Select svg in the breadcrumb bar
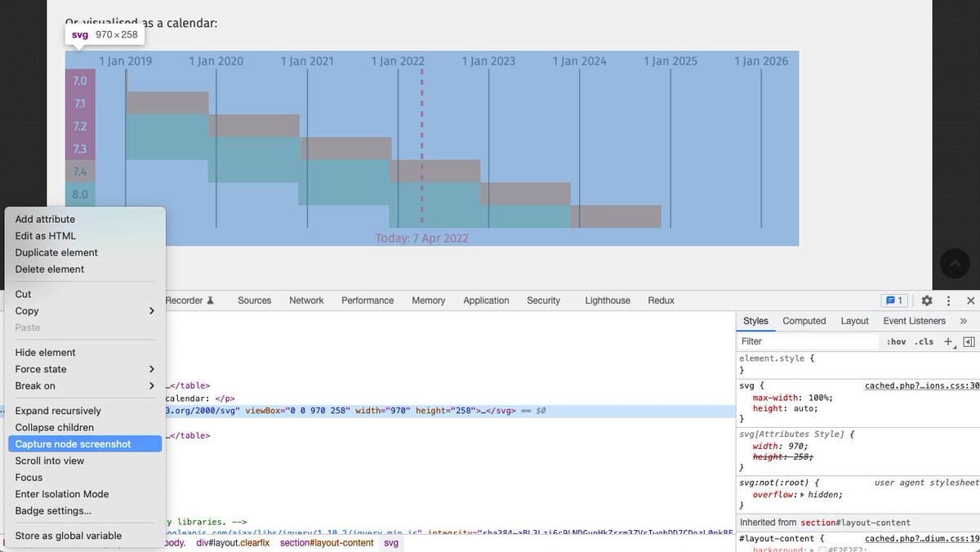Image resolution: width=980 pixels, height=552 pixels. (x=391, y=543)
